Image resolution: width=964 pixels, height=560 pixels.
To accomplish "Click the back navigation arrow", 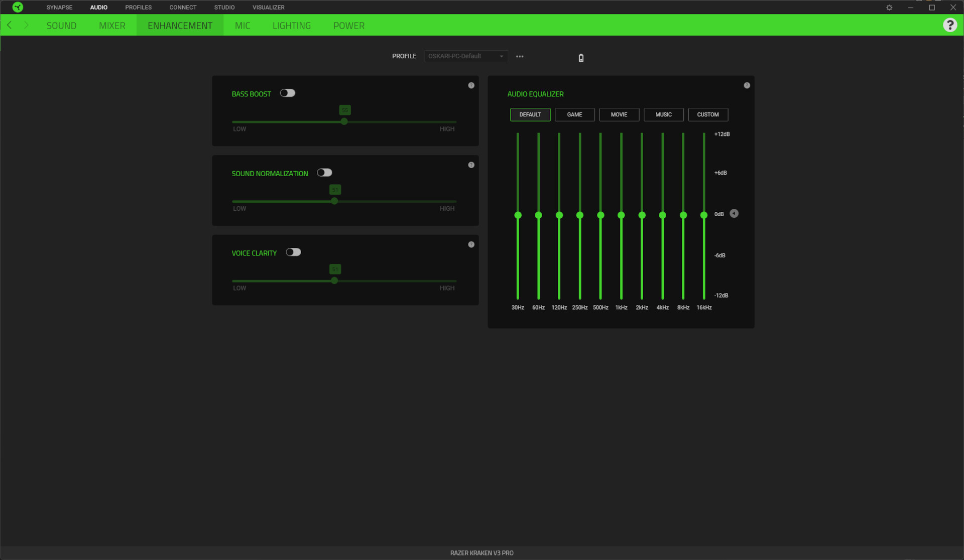I will [9, 25].
